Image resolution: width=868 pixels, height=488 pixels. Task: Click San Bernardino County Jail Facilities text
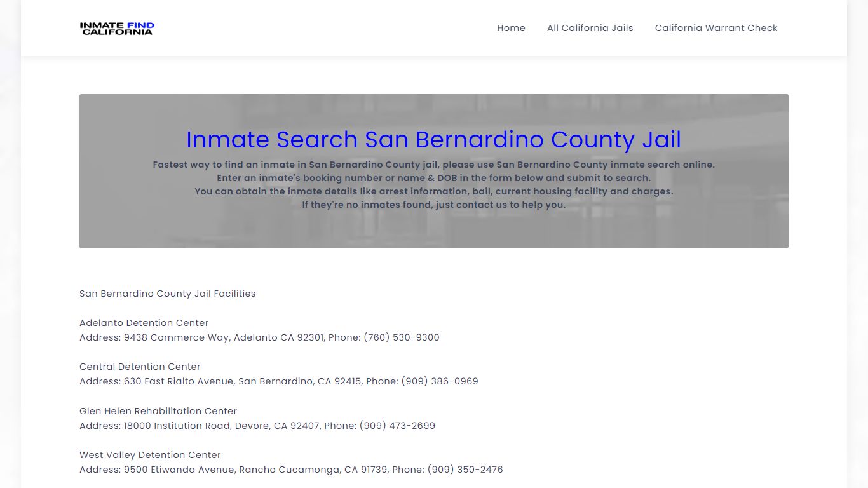point(168,294)
